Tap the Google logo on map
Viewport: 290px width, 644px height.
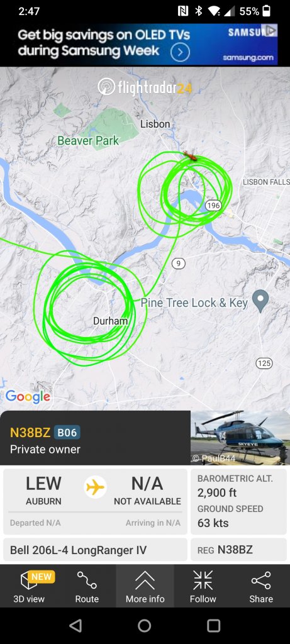point(28,397)
